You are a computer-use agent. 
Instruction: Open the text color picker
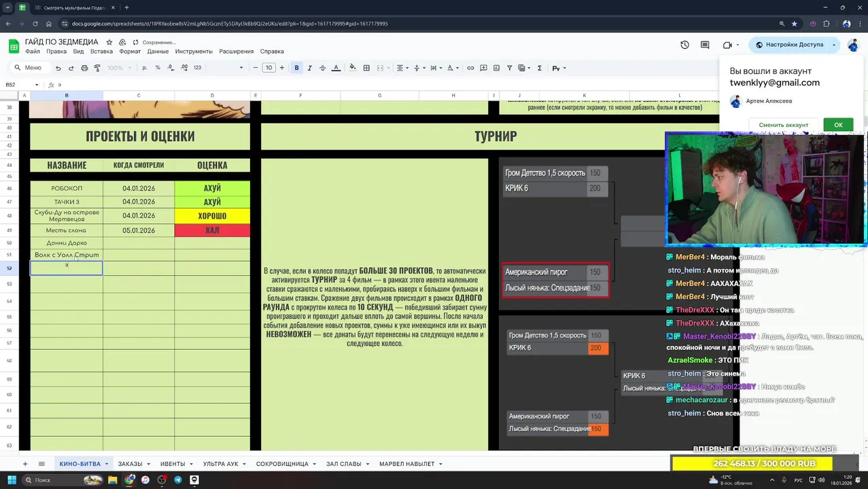pos(336,68)
